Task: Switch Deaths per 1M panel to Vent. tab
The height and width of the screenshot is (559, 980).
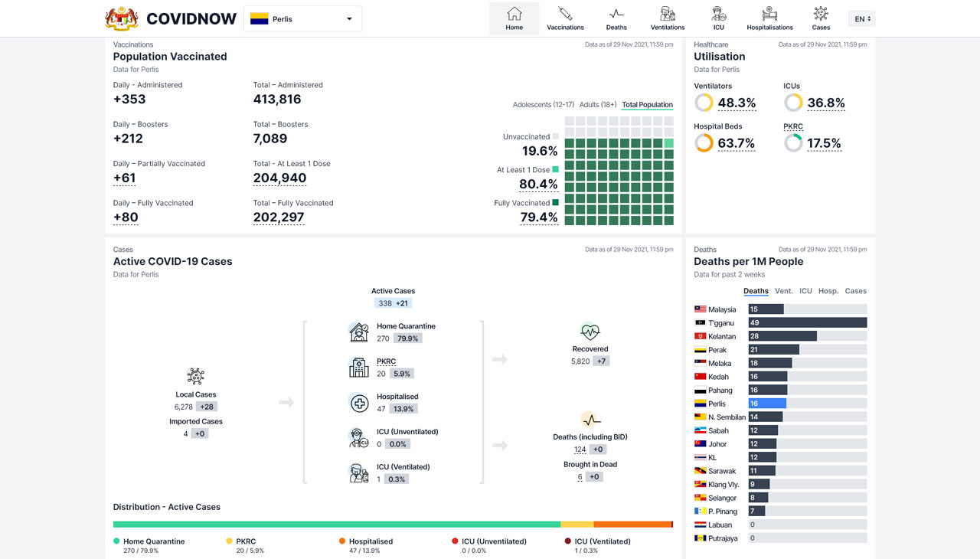Action: click(x=784, y=291)
